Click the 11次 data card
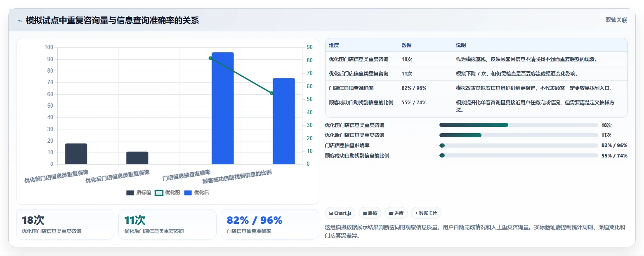Image resolution: width=644 pixels, height=256 pixels. (x=167, y=224)
